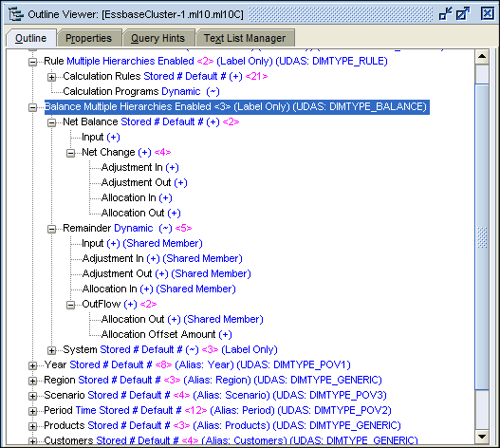Click the maximize panel icon in title bar
The height and width of the screenshot is (448, 500).
point(463,13)
